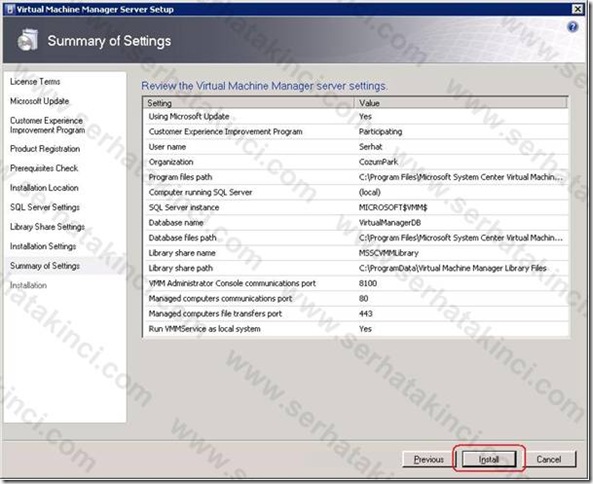Viewport: 593px width, 484px height.
Task: Select the Using Microsoft Update row
Action: click(355, 116)
